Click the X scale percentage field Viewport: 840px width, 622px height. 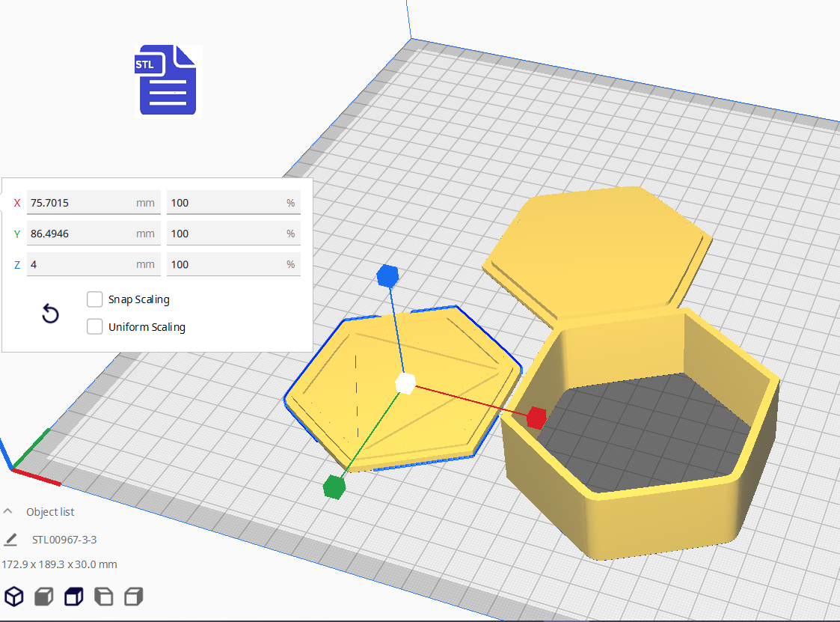click(224, 203)
